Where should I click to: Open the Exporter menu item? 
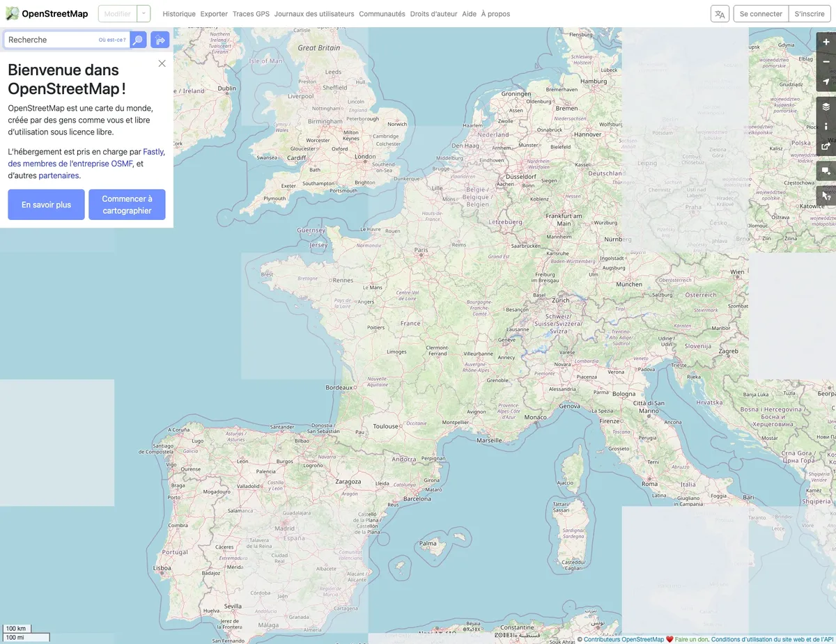[214, 14]
